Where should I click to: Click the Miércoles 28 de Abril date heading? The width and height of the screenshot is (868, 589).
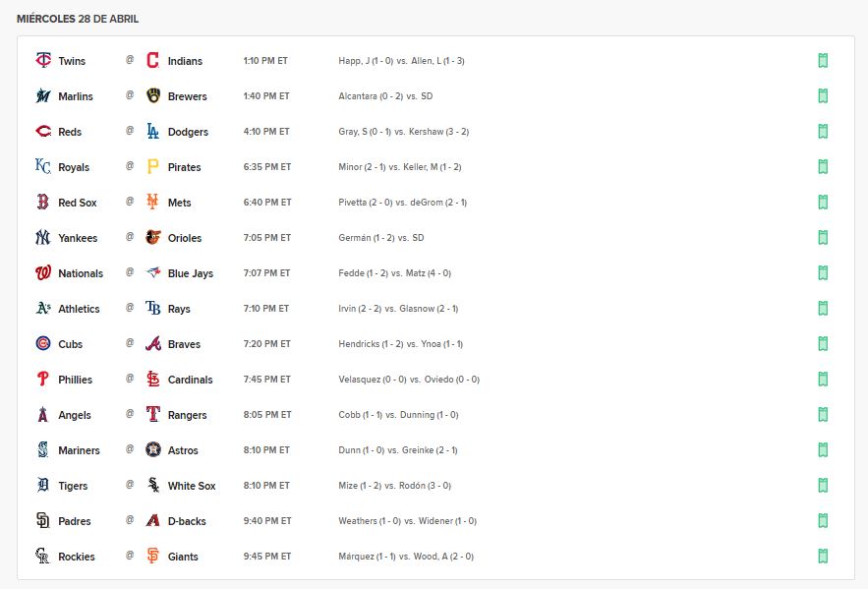[78, 19]
